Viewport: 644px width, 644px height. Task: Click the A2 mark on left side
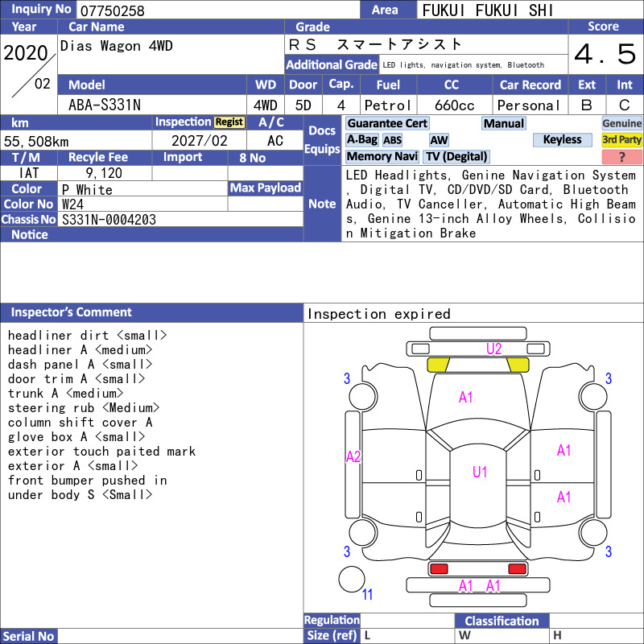click(353, 456)
